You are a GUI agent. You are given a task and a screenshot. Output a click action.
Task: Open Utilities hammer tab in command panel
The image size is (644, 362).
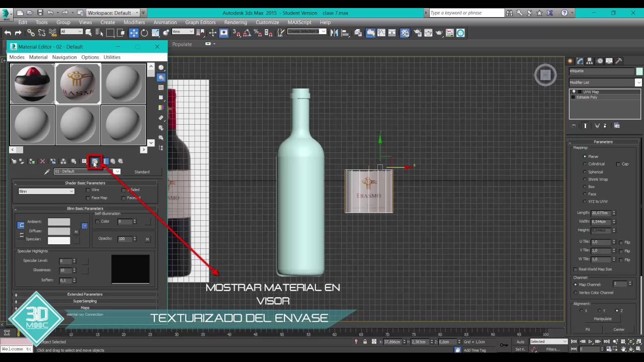tap(619, 61)
